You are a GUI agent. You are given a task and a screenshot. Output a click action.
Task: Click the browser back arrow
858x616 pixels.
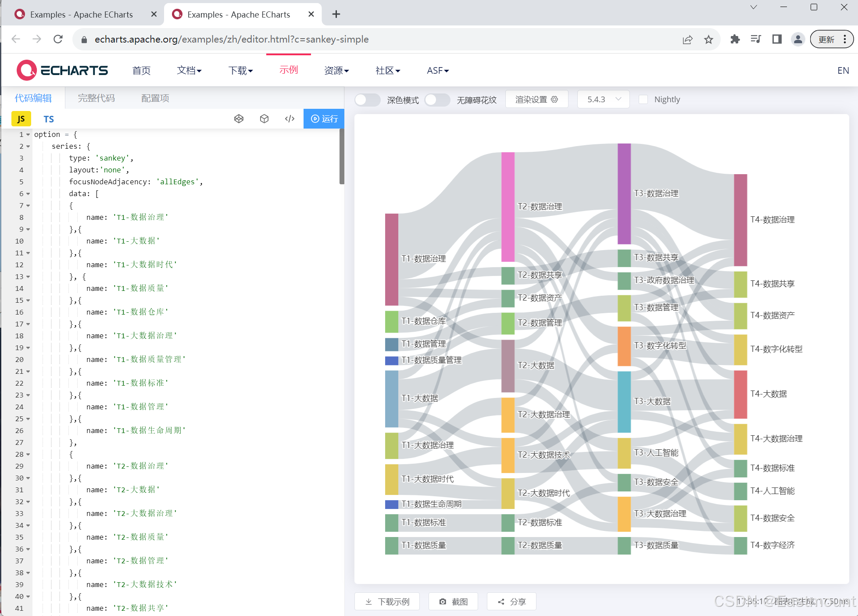click(16, 39)
